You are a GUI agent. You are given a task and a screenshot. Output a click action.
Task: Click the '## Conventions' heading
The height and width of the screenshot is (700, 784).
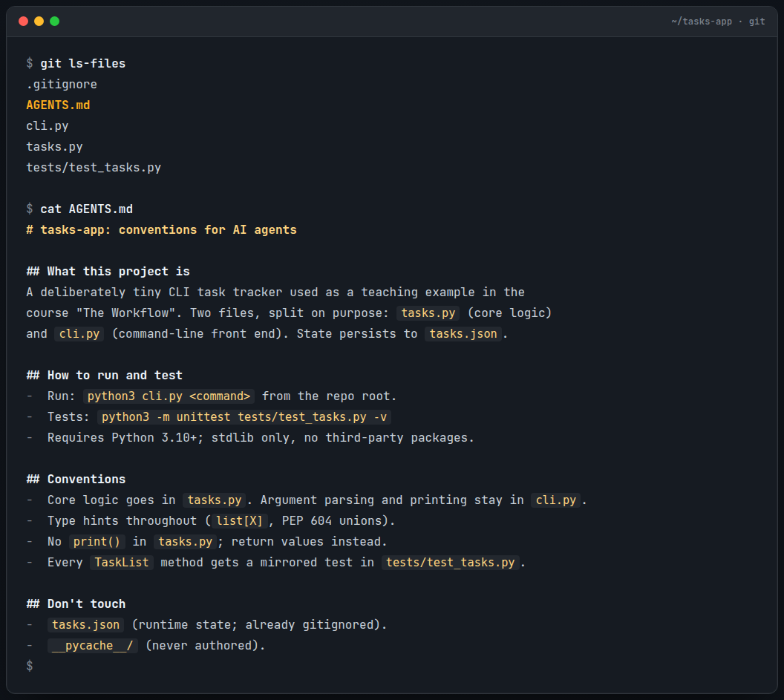[x=76, y=480]
